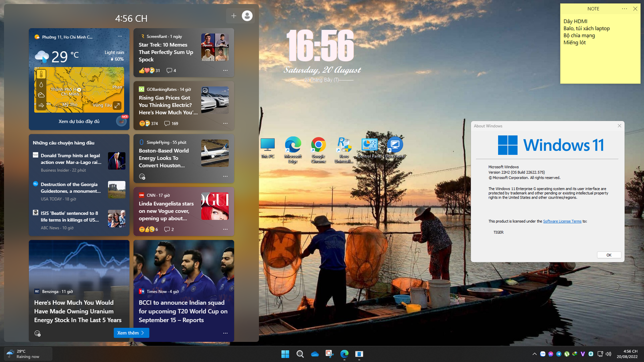Image resolution: width=644 pixels, height=362 pixels.
Task: Open the widgets profile avatar menu
Action: coord(246,16)
